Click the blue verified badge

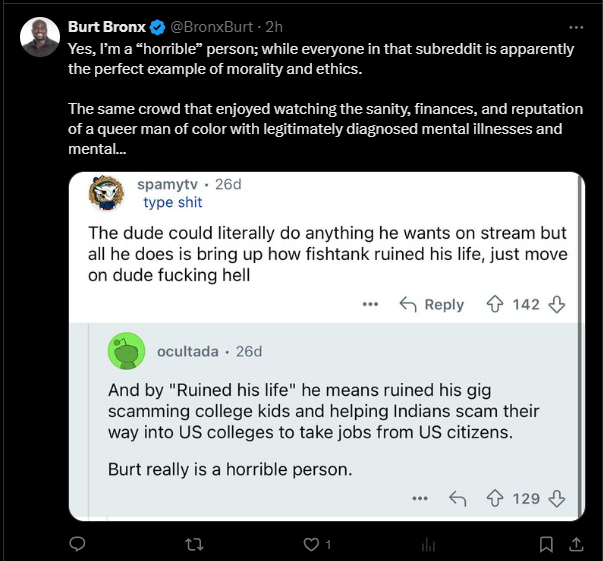[157, 27]
